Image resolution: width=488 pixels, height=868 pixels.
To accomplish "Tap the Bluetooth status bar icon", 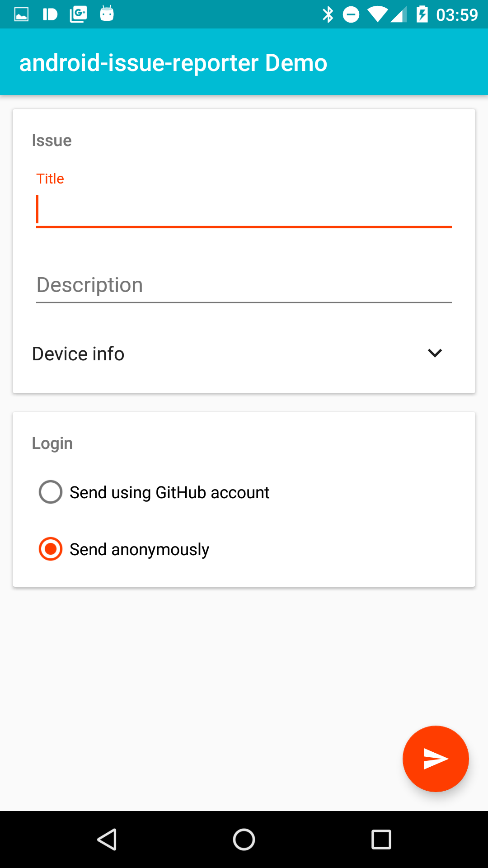I will [x=328, y=14].
